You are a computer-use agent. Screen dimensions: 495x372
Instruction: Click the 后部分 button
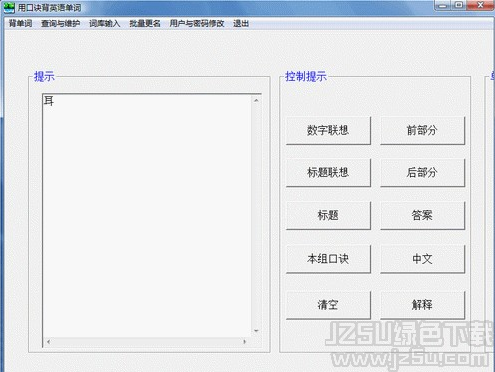tap(422, 172)
